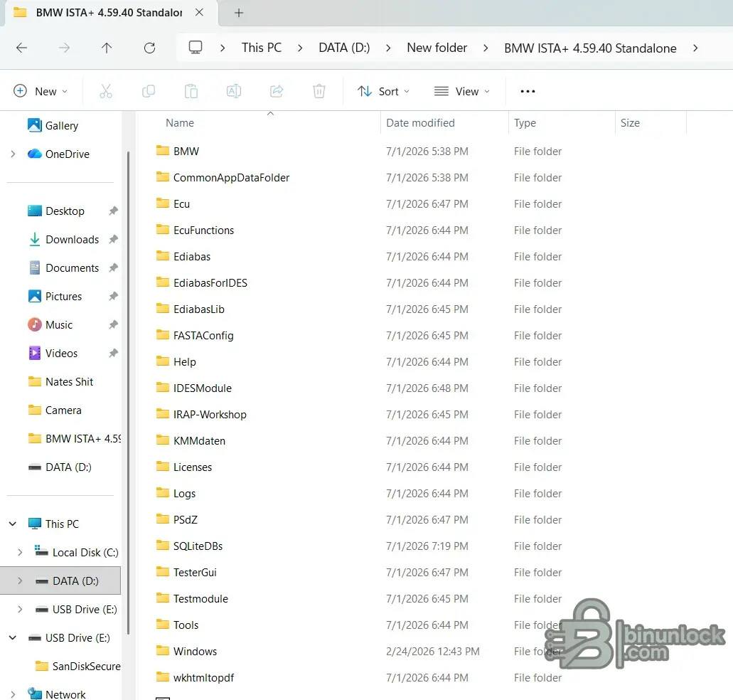Expand the Local Disk (C:) node

click(x=20, y=552)
